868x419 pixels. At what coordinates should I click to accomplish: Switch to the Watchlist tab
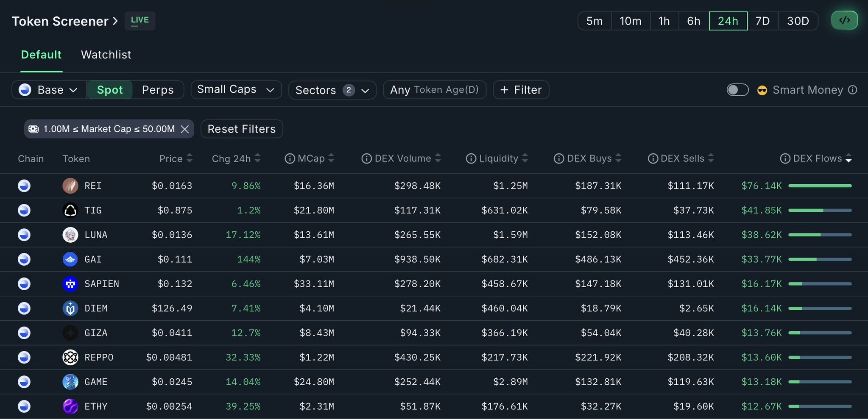pyautogui.click(x=106, y=55)
